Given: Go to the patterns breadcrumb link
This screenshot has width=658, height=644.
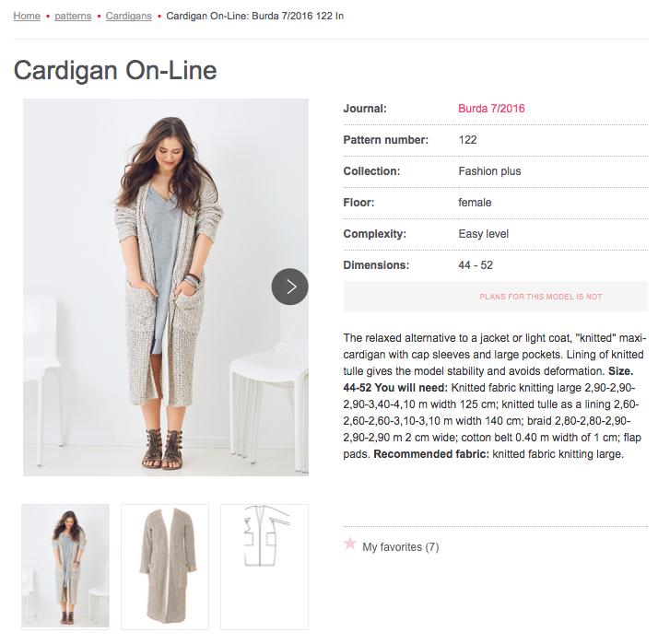Looking at the screenshot, I should coord(73,16).
